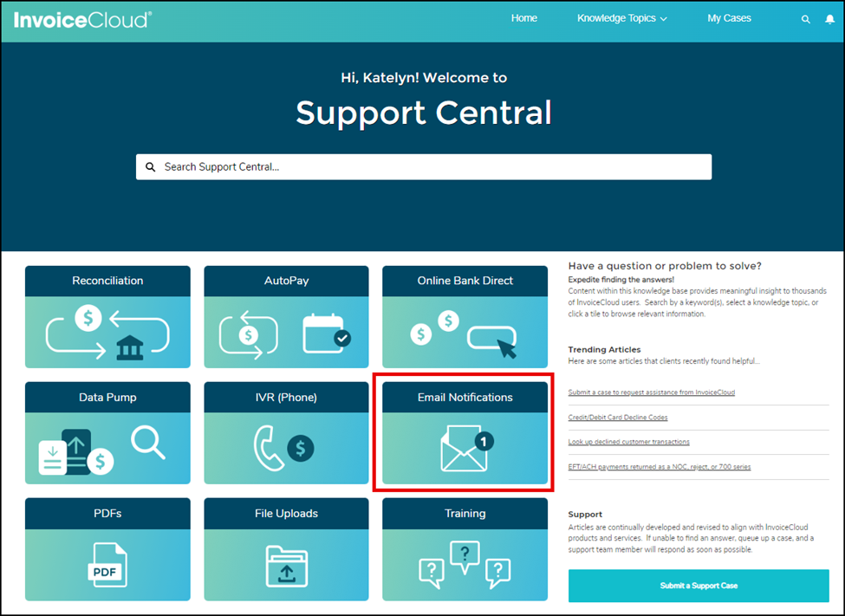Open My Cases from the top navigation
Screen dimensions: 845x616
pos(729,18)
